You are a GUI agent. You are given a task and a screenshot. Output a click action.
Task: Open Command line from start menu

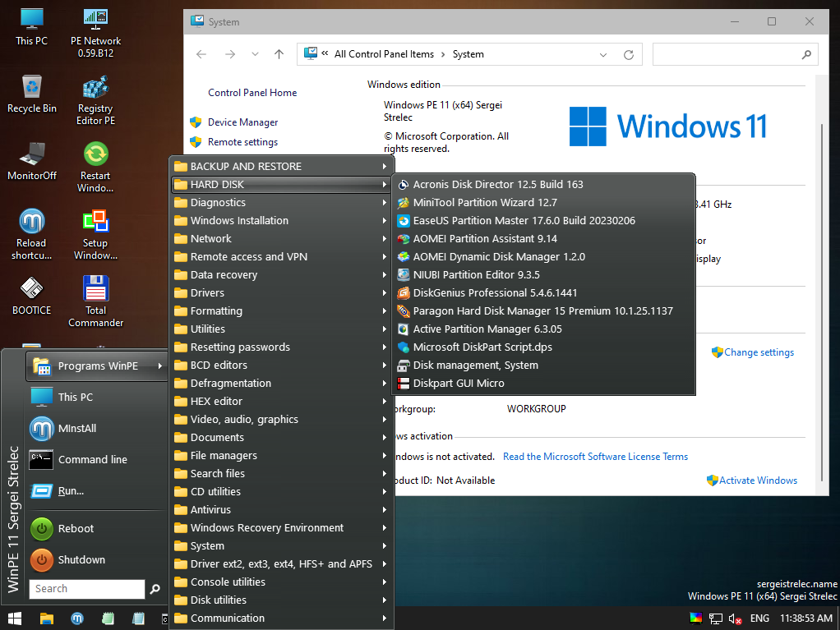pyautogui.click(x=96, y=459)
